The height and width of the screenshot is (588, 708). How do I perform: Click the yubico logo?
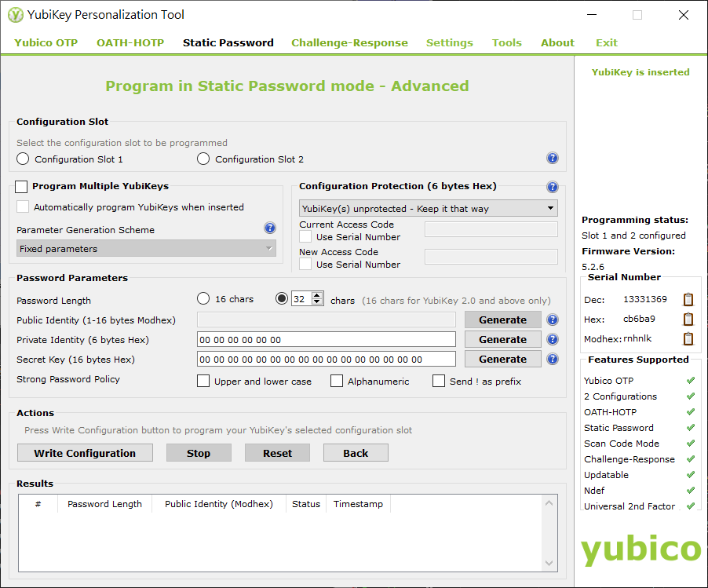click(640, 550)
